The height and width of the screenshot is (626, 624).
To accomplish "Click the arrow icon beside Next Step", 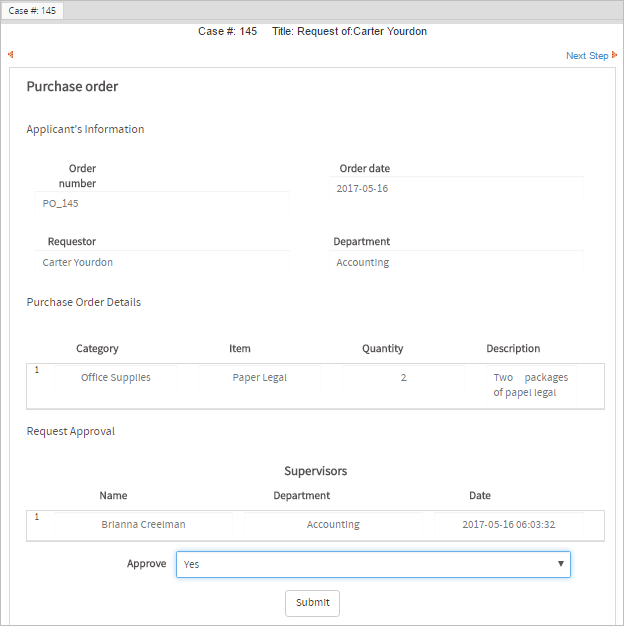I will coord(615,55).
